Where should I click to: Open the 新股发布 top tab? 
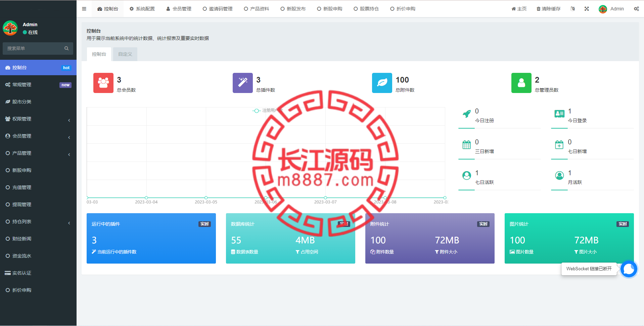[293, 9]
